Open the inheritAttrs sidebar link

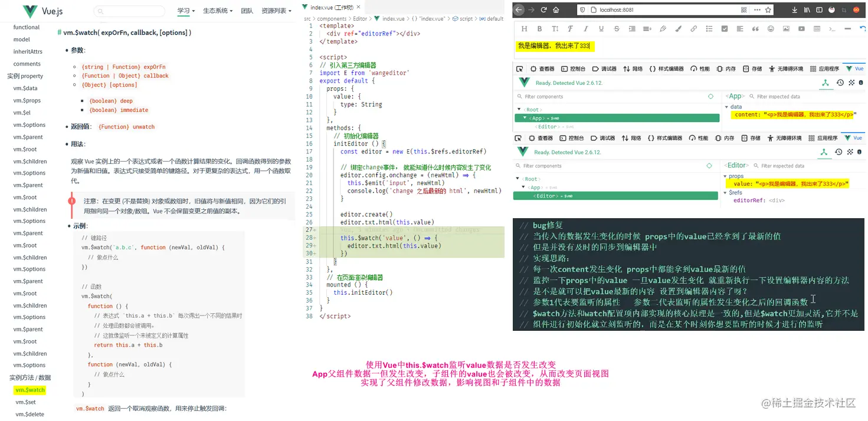(27, 52)
